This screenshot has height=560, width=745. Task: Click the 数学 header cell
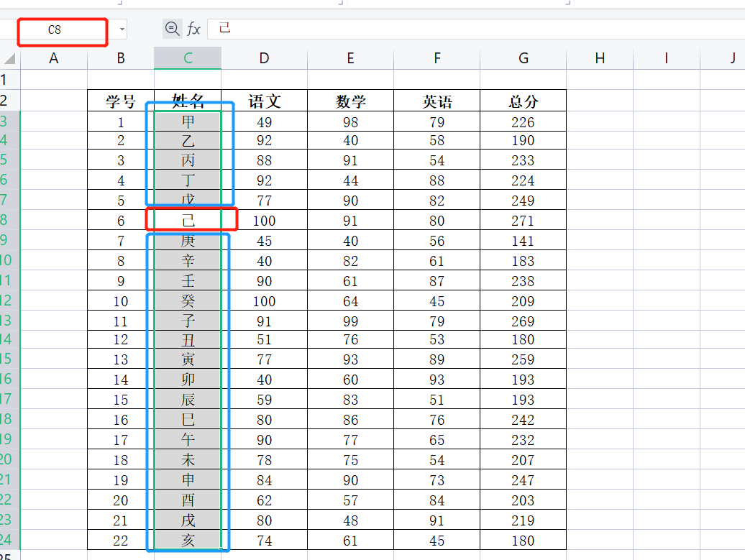pos(351,101)
